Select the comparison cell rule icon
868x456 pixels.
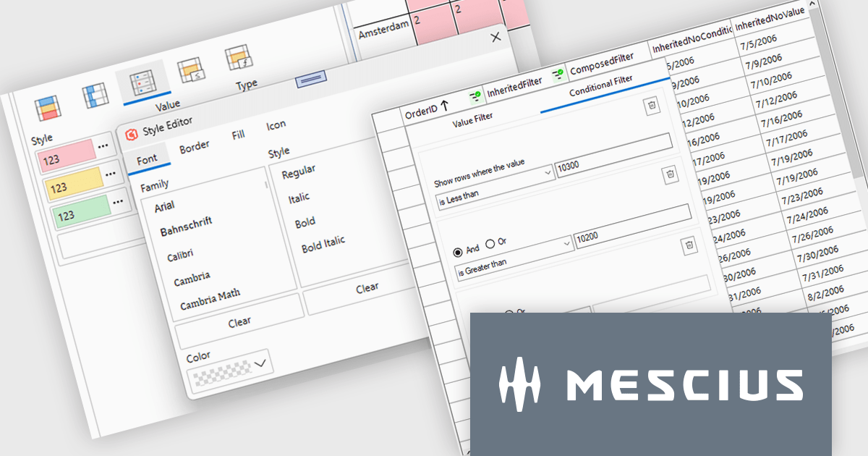192,69
